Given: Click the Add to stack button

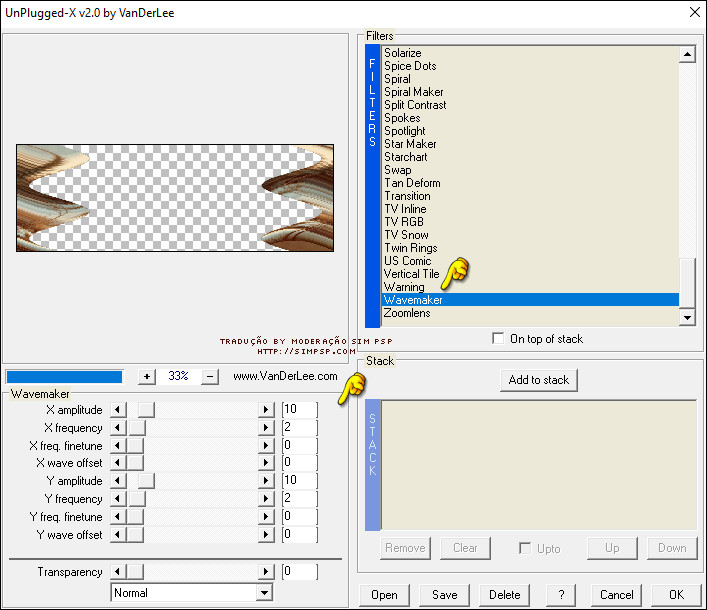Looking at the screenshot, I should (539, 380).
